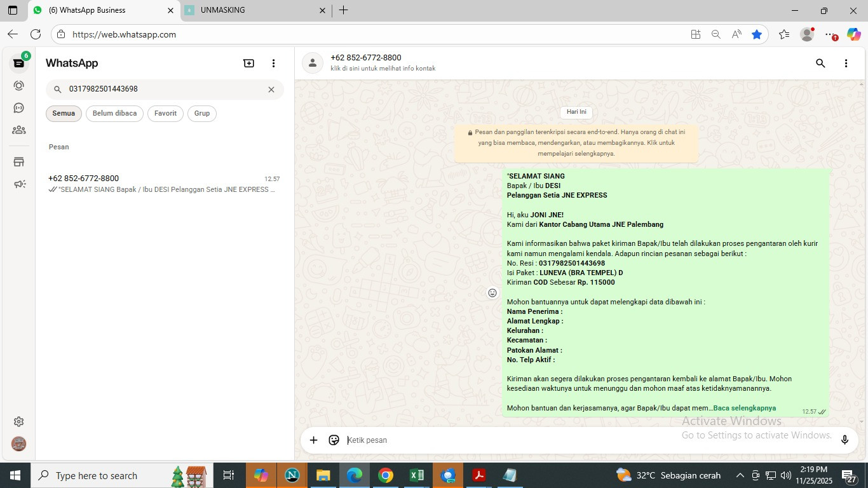Search within this conversation
The width and height of the screenshot is (868, 488).
point(820,63)
